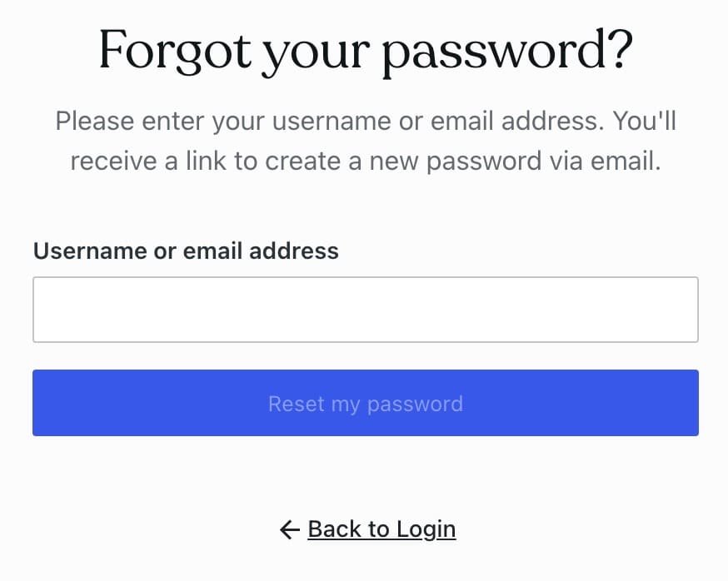Click the "Reset my password" text on the button
Image resolution: width=728 pixels, height=581 pixels.
tap(365, 404)
